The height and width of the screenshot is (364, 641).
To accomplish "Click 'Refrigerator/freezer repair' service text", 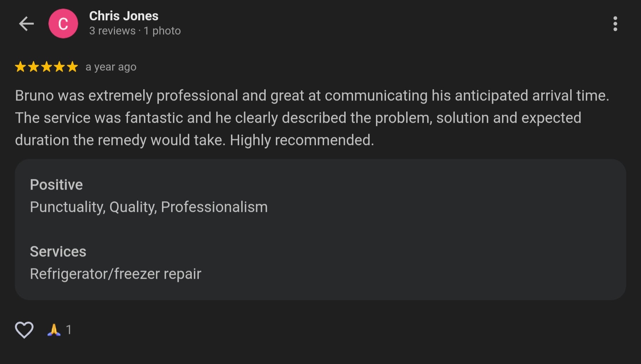I will click(x=115, y=274).
